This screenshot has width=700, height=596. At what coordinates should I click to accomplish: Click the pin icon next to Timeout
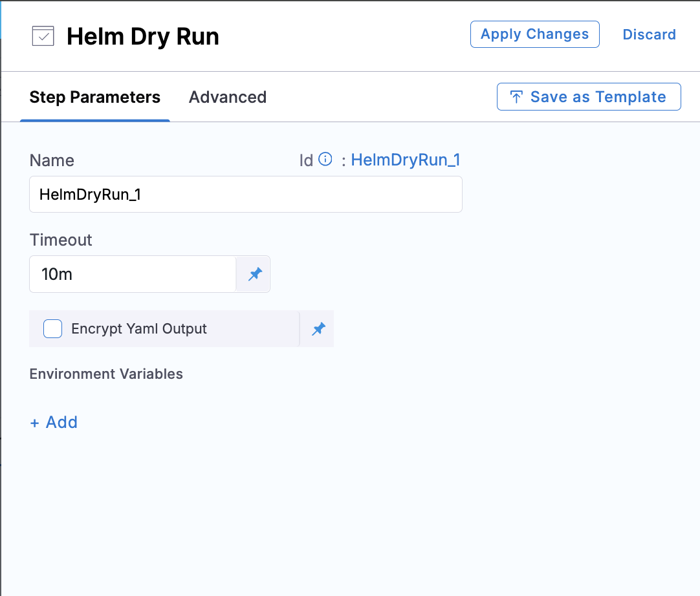[255, 274]
